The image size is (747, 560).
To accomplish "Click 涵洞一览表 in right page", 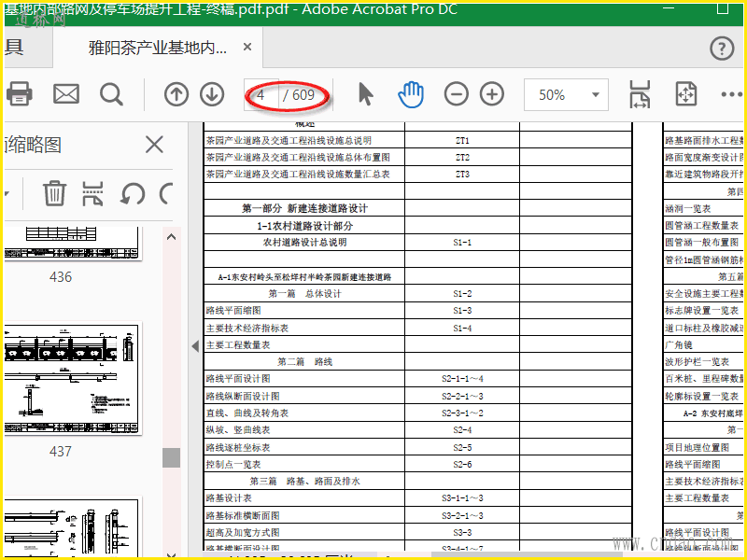I will coord(688,208).
